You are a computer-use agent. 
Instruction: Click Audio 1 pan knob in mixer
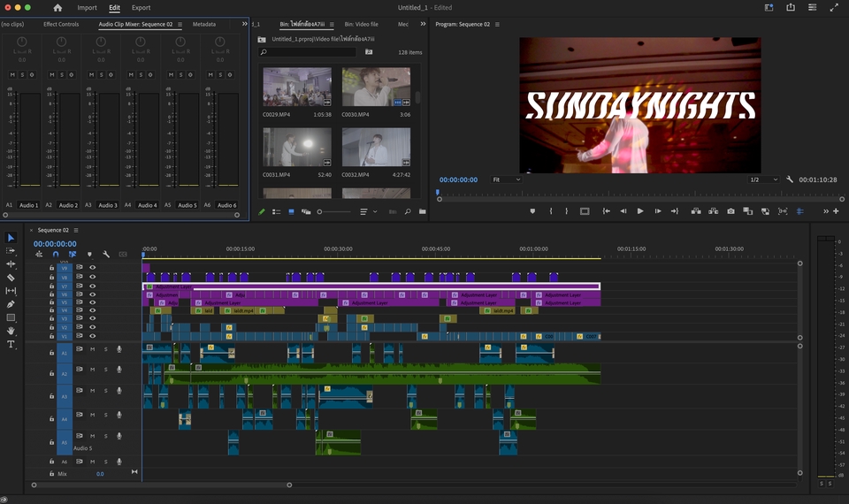21,42
